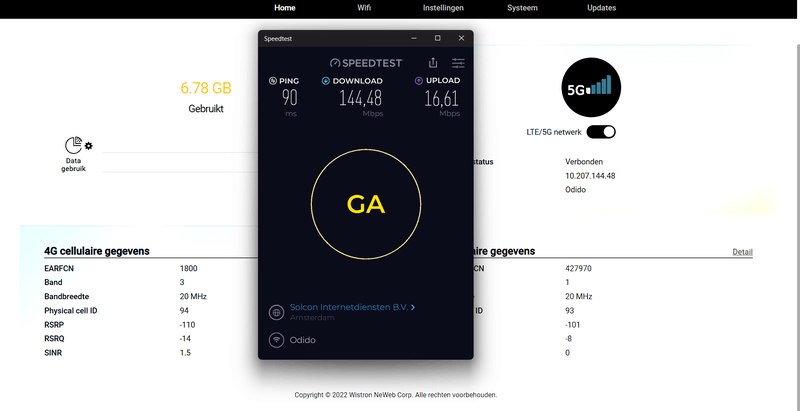Click the 6.78 GB used value
Image resolution: width=800 pixels, height=411 pixels.
click(206, 88)
